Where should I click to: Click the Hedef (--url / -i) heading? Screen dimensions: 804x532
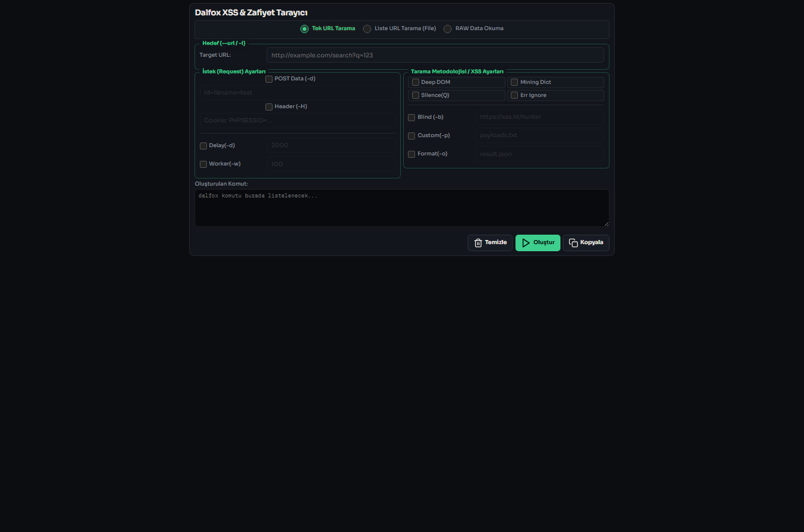coord(224,43)
